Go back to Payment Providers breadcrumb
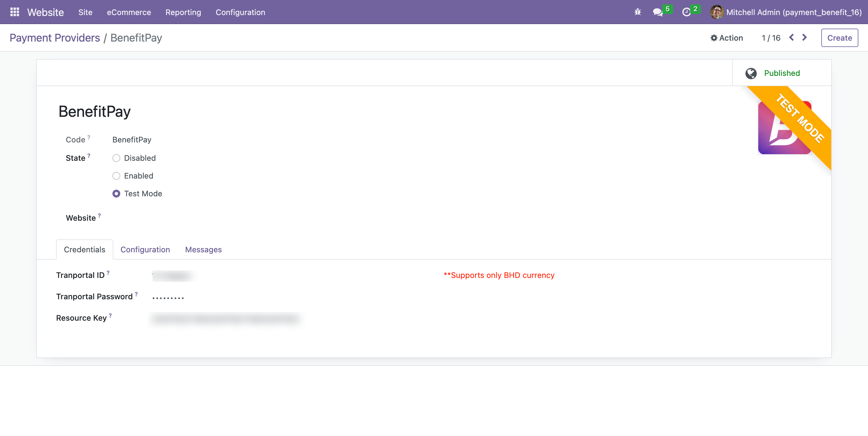The height and width of the screenshot is (436, 868). 55,38
